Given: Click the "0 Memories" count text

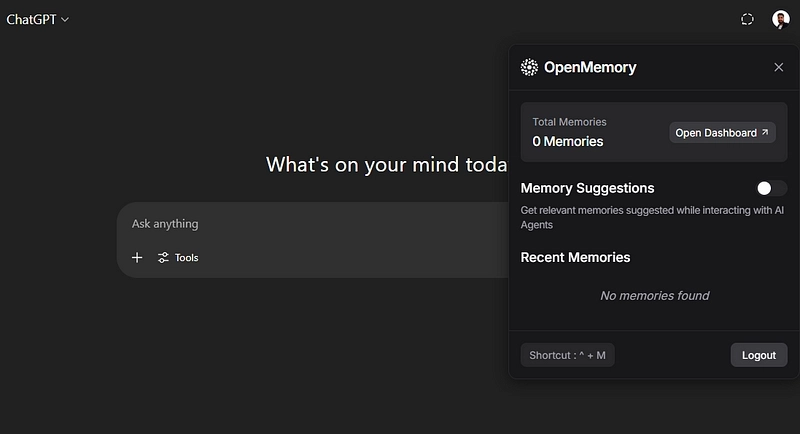Looking at the screenshot, I should (567, 141).
